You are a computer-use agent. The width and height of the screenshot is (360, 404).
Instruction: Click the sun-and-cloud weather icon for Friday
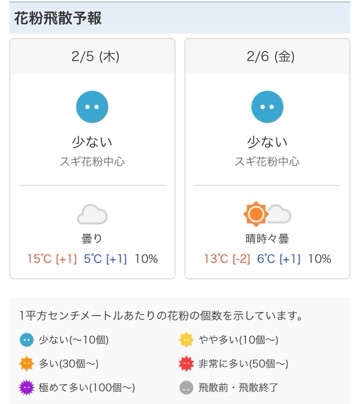click(x=267, y=214)
